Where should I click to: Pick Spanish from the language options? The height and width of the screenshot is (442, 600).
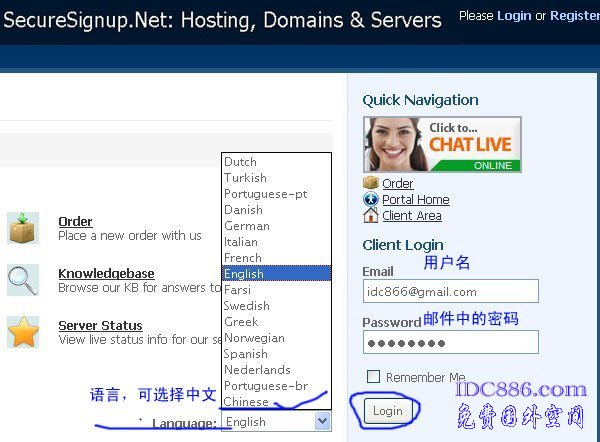click(246, 354)
